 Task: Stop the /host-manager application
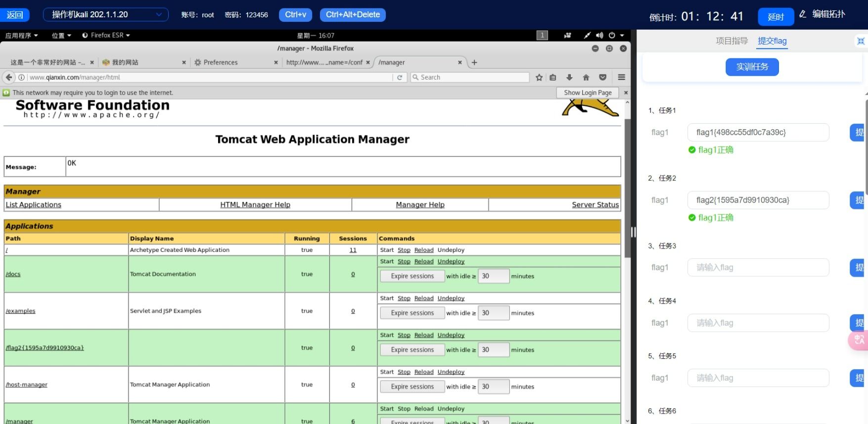pyautogui.click(x=404, y=372)
